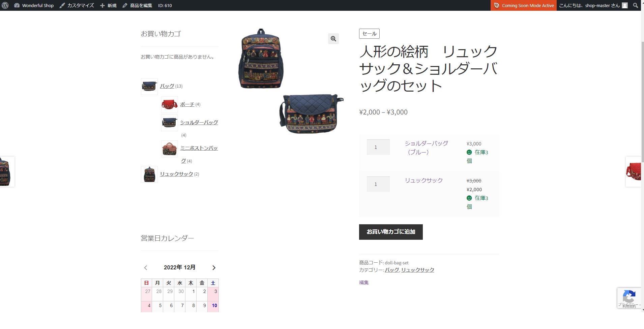
Task: Open the previous product thumbnail on left edge
Action: tap(7, 172)
